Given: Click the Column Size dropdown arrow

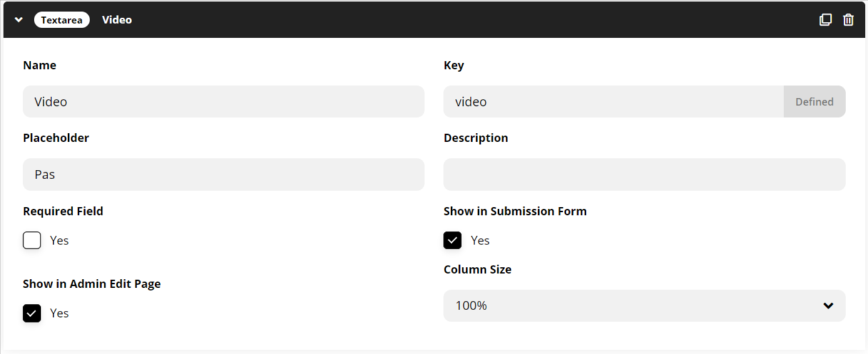Looking at the screenshot, I should pyautogui.click(x=829, y=306).
